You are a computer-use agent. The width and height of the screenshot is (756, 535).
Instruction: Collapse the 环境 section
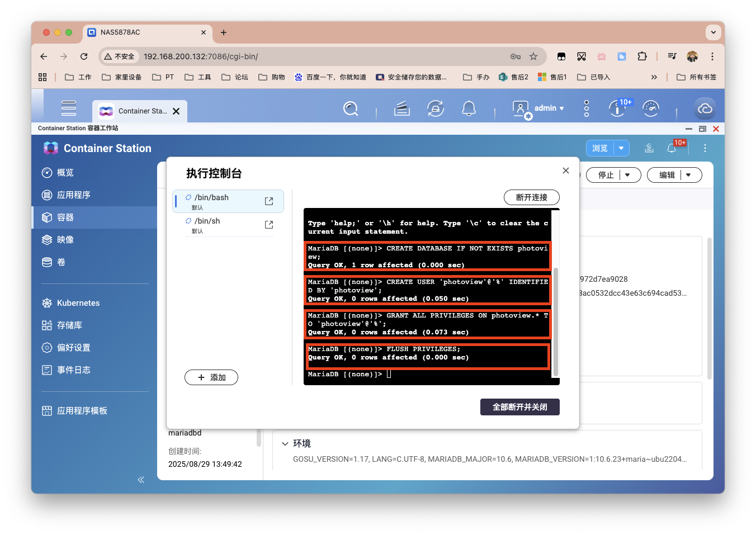click(x=285, y=443)
